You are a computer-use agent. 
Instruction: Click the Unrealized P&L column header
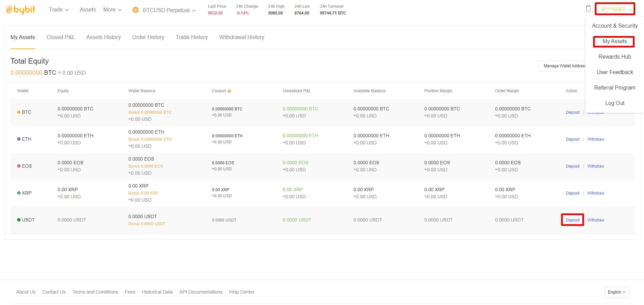tap(297, 91)
